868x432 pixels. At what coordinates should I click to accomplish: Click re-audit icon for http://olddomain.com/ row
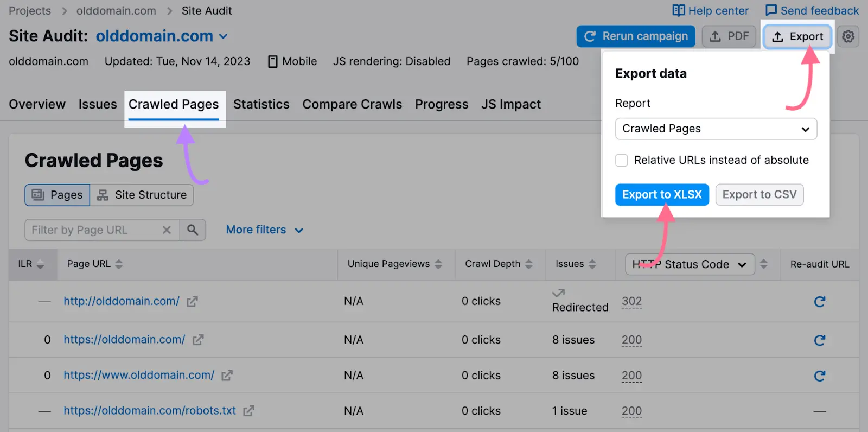pos(819,302)
